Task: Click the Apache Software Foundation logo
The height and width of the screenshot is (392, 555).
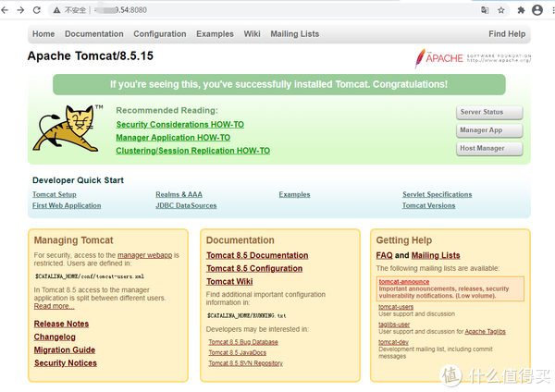Action: click(473, 58)
